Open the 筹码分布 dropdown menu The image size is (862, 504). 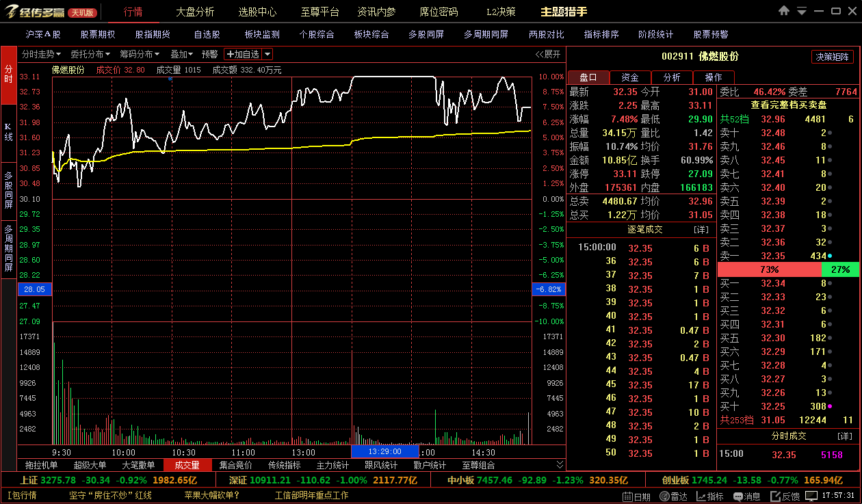click(140, 54)
